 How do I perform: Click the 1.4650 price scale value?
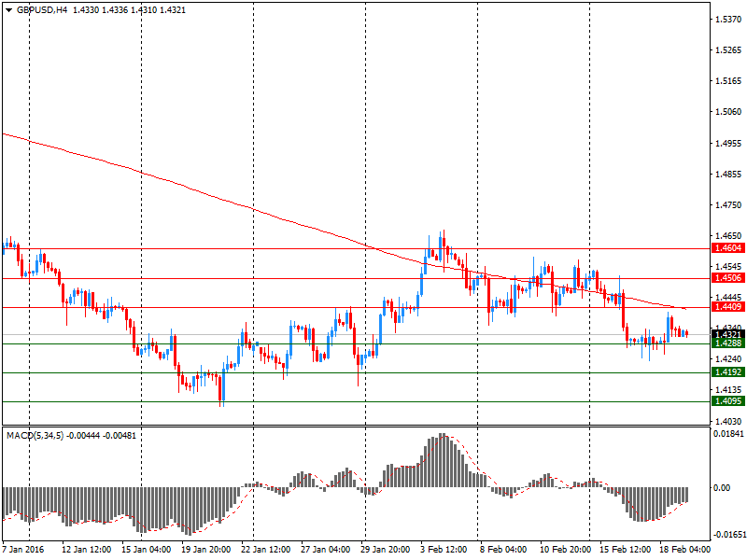tap(728, 235)
